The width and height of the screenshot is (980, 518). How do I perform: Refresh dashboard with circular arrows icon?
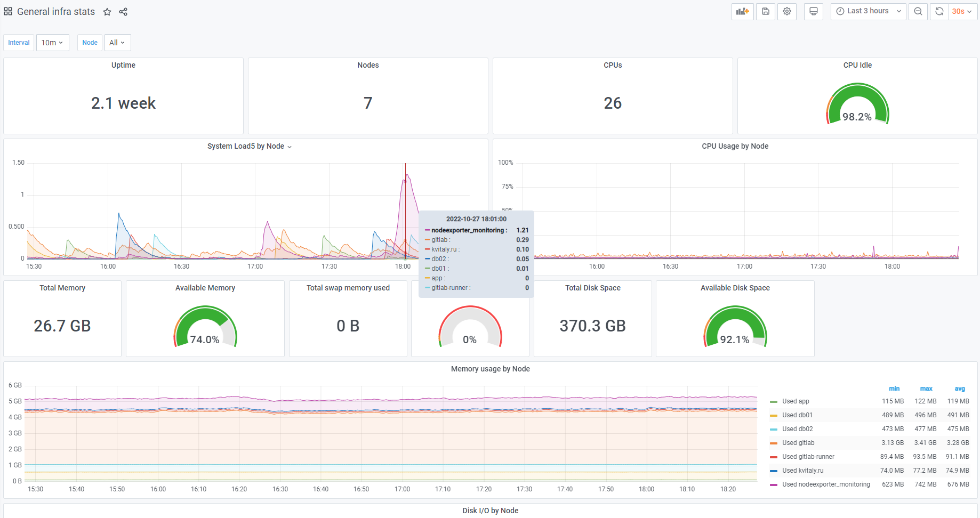tap(939, 11)
